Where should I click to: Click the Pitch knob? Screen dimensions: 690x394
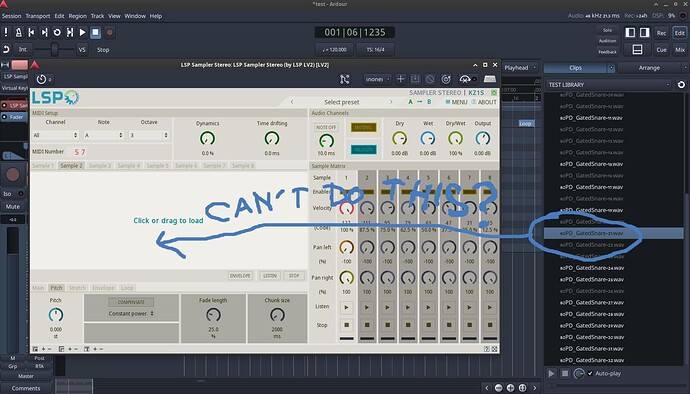56,315
